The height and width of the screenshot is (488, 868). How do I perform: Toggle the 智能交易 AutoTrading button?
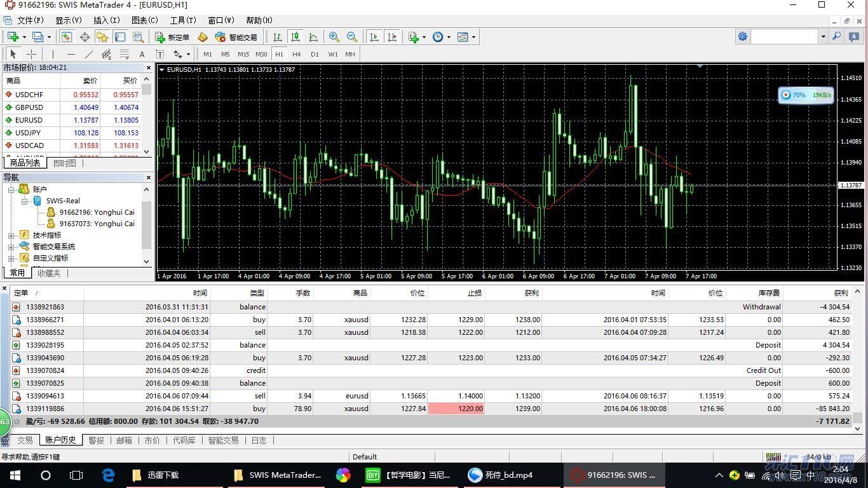tap(236, 37)
